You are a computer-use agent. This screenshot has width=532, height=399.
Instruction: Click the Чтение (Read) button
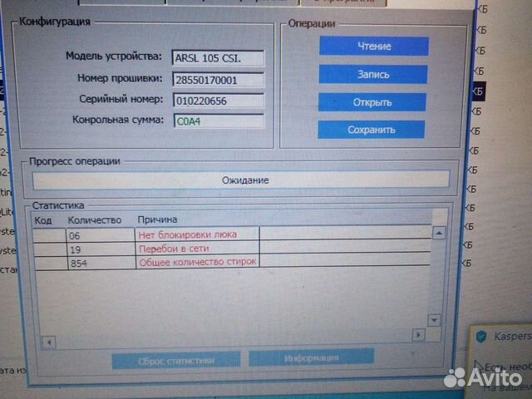tap(373, 47)
